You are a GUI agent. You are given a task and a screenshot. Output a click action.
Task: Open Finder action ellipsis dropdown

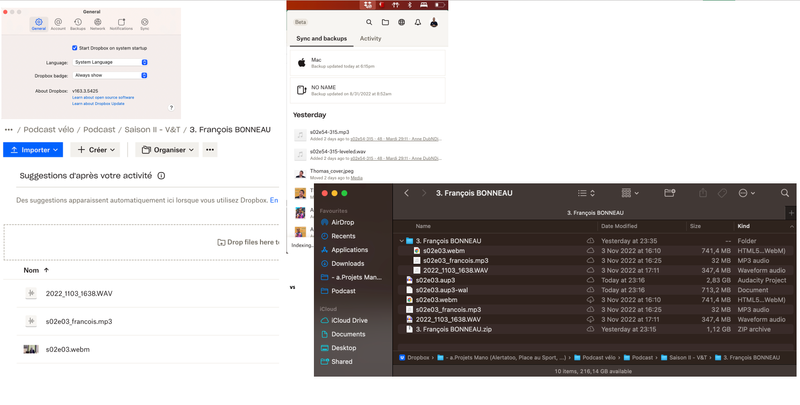(747, 193)
